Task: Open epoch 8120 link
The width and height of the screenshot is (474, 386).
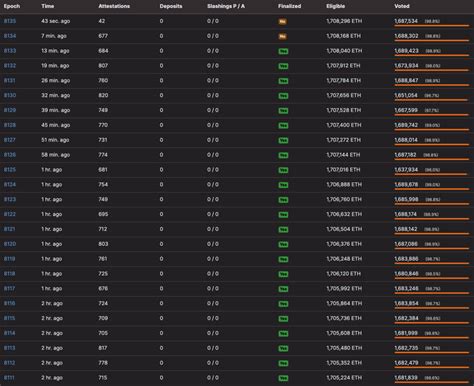Action: (x=10, y=244)
